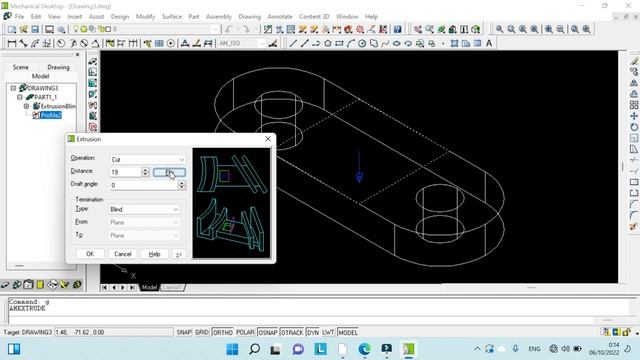Toggle MODEL space button in status bar
The height and width of the screenshot is (360, 640).
[348, 333]
